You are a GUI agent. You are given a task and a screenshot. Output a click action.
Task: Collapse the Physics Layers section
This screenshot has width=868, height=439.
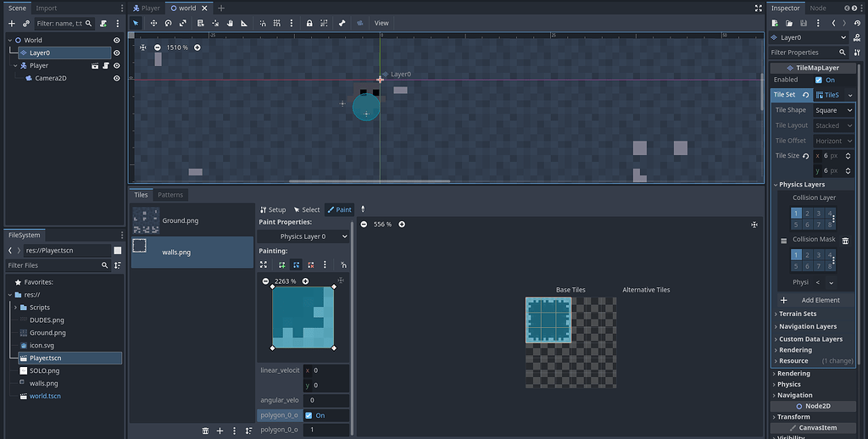(802, 185)
